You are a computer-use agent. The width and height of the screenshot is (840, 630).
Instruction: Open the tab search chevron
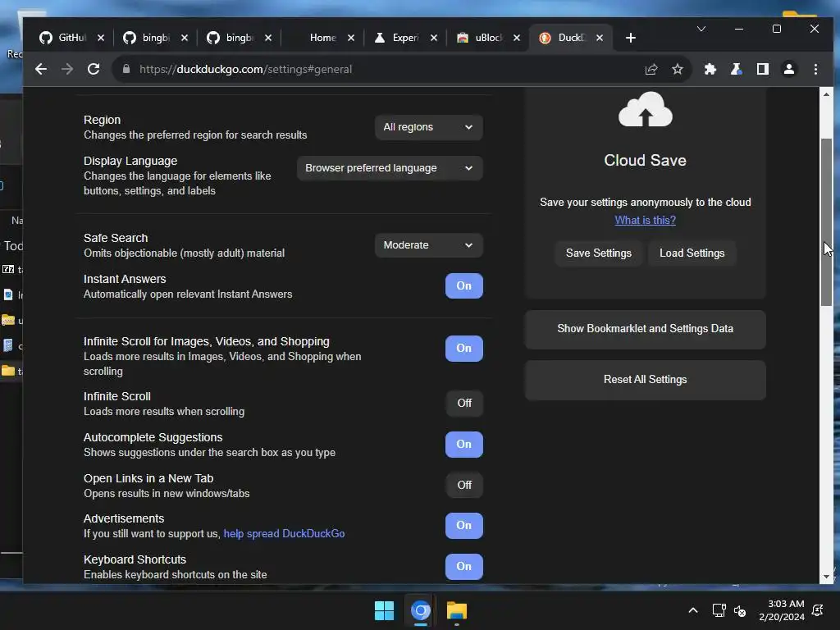coord(701,29)
